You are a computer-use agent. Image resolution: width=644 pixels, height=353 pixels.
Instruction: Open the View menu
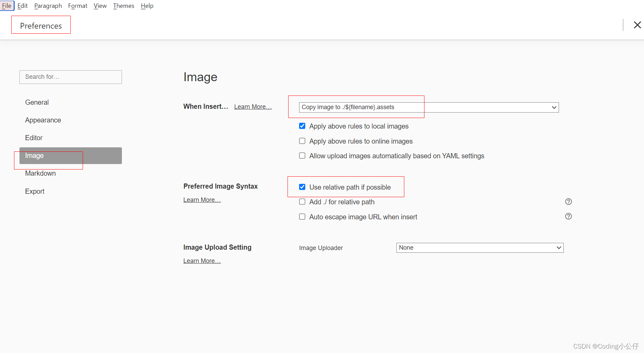point(100,6)
